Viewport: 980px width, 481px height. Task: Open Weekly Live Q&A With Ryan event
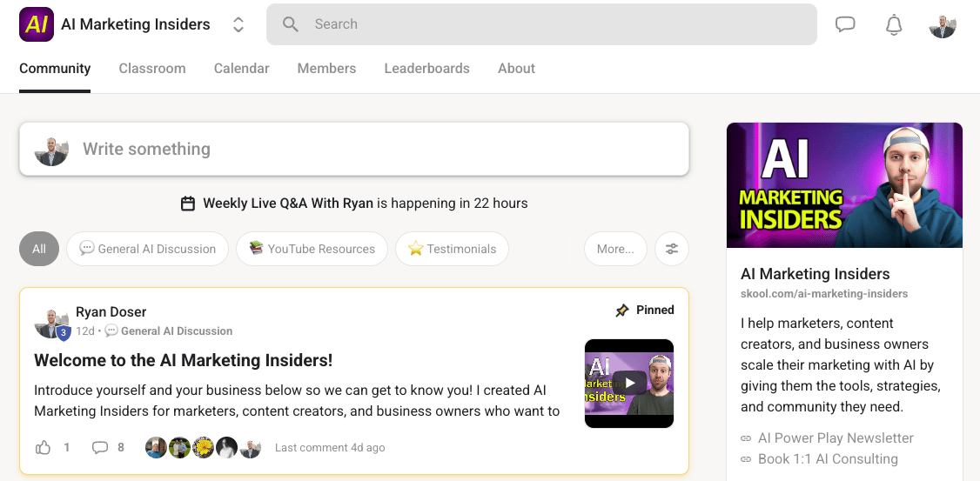288,204
